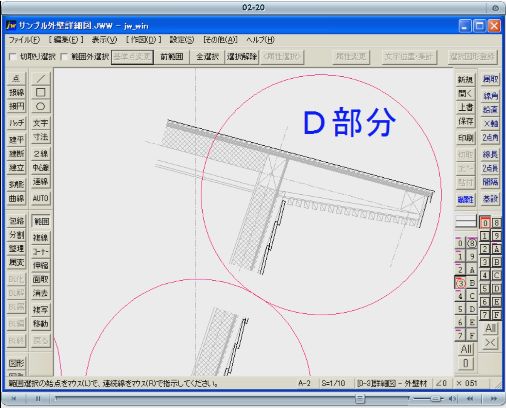Toggle the red-highlighted layer group 0

point(485,223)
